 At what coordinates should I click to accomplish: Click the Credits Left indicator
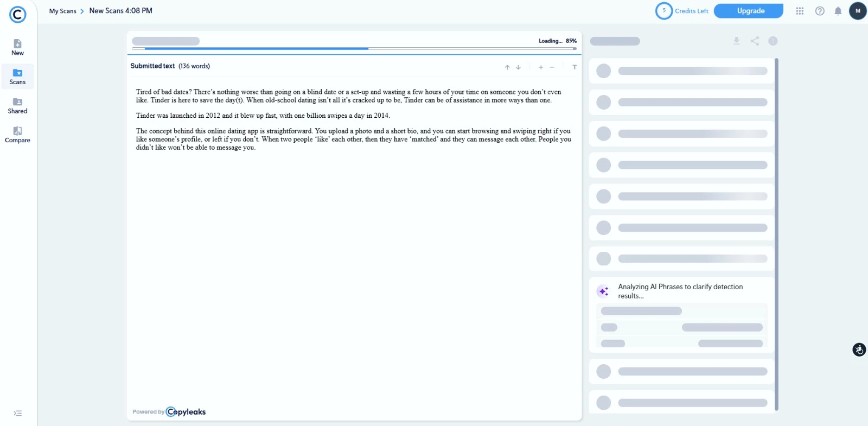point(682,11)
